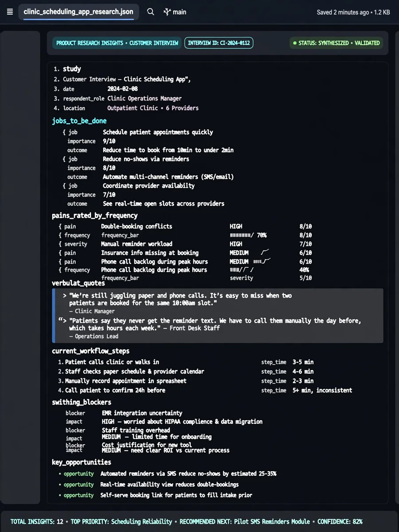The image size is (399, 532).
Task: Select step_time '5+ min, inconsistent'
Action: click(x=322, y=390)
